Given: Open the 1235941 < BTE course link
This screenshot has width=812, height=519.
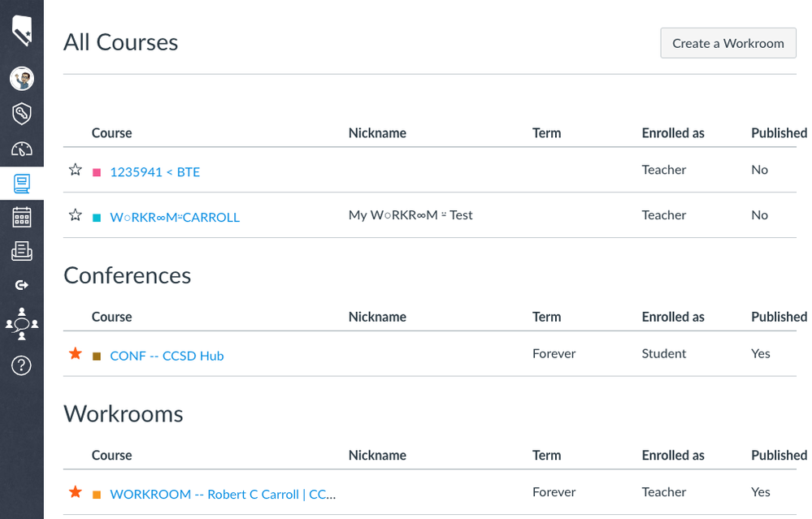Looking at the screenshot, I should tap(154, 172).
